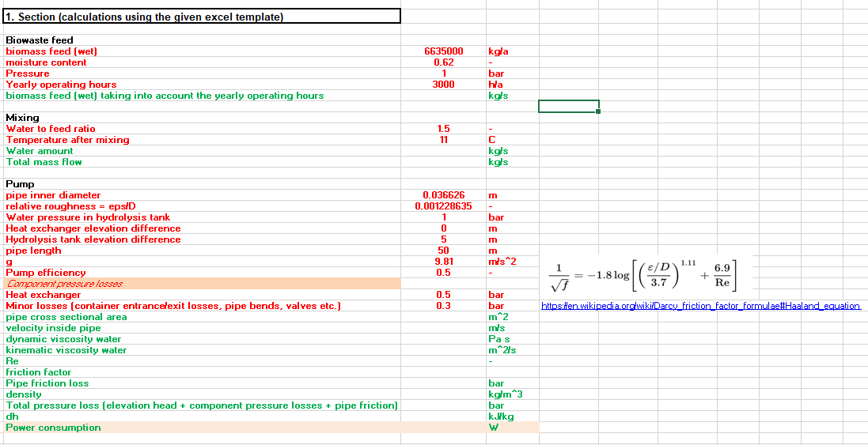Select the 'density' label cell

pos(202,394)
